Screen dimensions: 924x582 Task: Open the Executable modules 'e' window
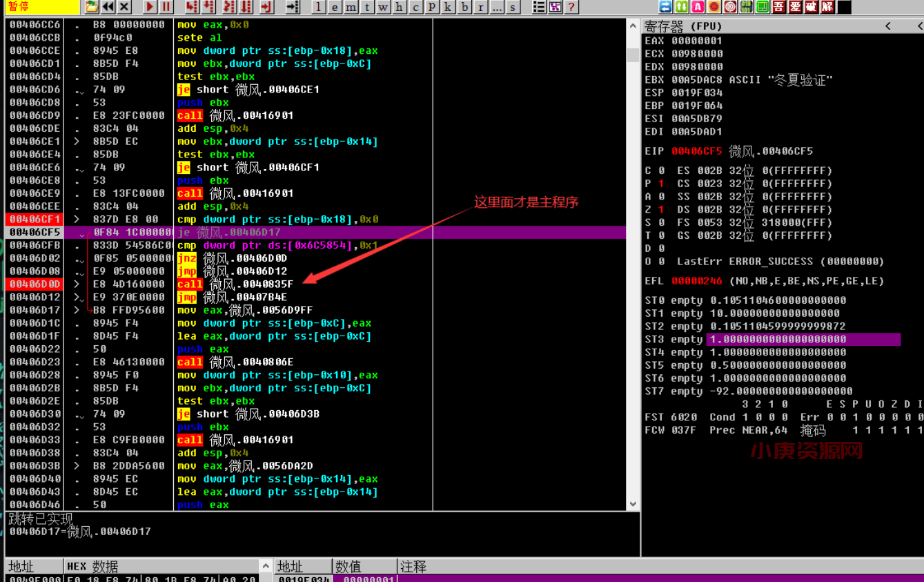[335, 7]
